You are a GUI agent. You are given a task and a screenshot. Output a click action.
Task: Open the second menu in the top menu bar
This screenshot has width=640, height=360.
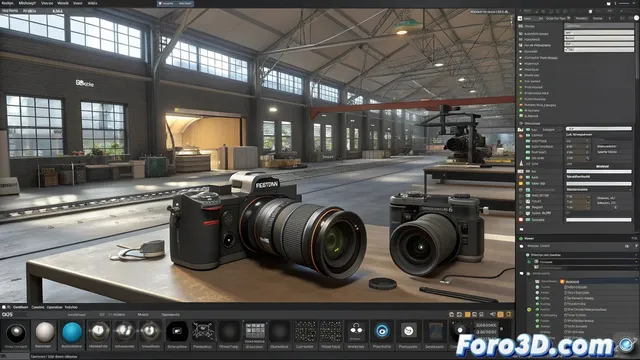point(27,3)
